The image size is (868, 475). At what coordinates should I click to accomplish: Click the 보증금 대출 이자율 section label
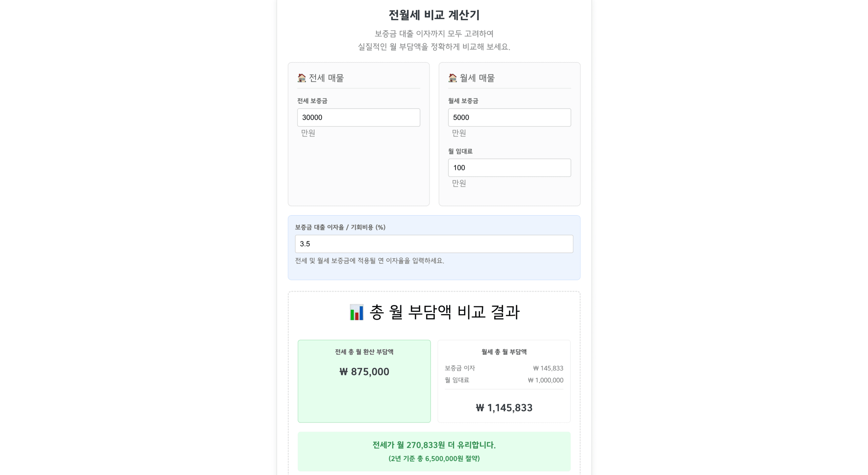[340, 228]
